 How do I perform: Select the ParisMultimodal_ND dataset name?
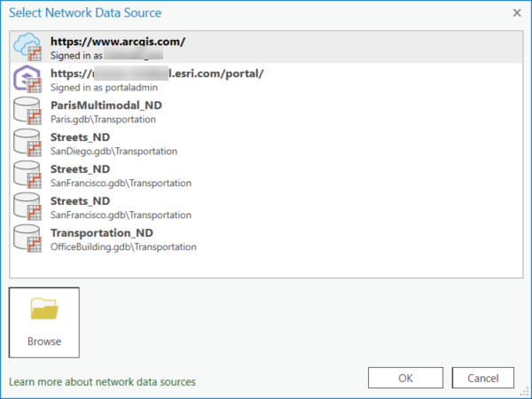[x=106, y=106]
